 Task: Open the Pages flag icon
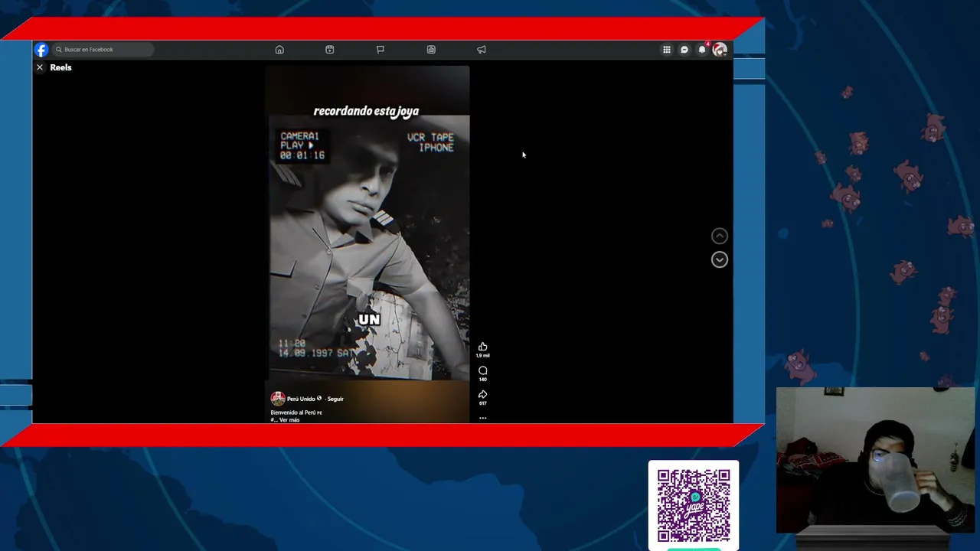pos(381,50)
